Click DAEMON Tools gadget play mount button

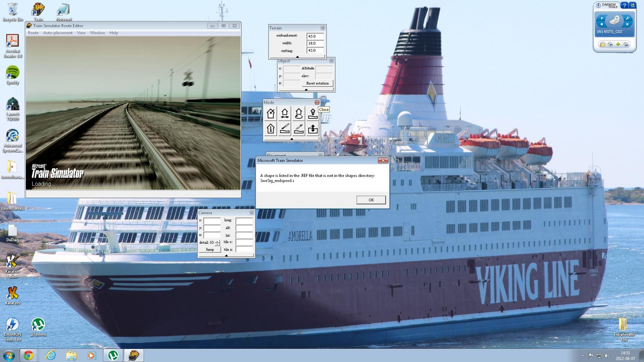click(x=602, y=18)
